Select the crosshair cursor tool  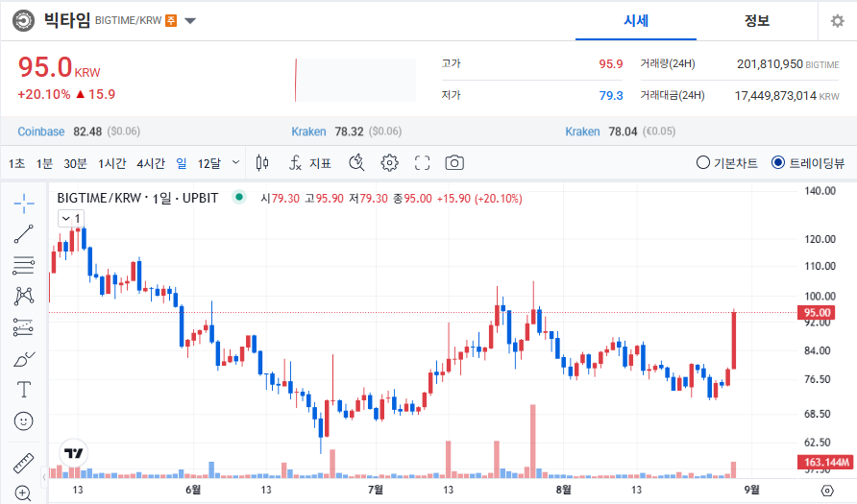[x=23, y=204]
